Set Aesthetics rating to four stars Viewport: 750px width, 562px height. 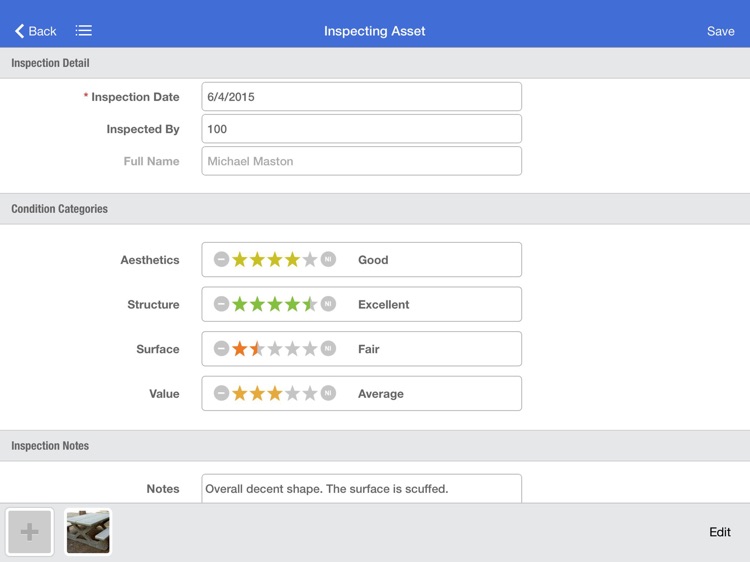pyautogui.click(x=292, y=259)
